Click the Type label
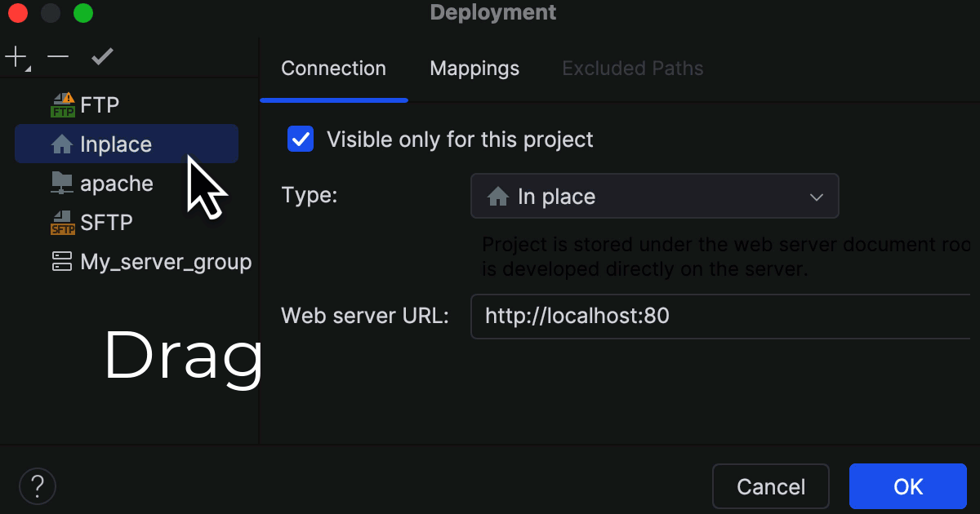Image resolution: width=980 pixels, height=514 pixels. point(310,196)
